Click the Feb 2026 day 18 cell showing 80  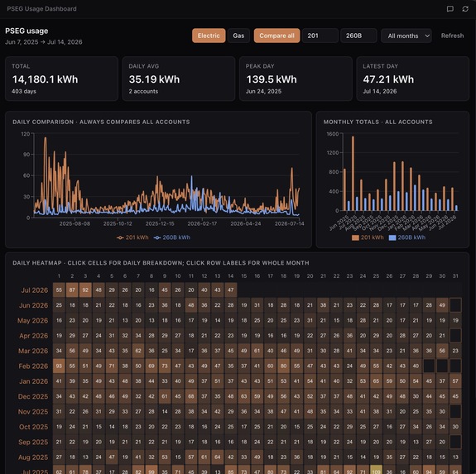click(284, 366)
